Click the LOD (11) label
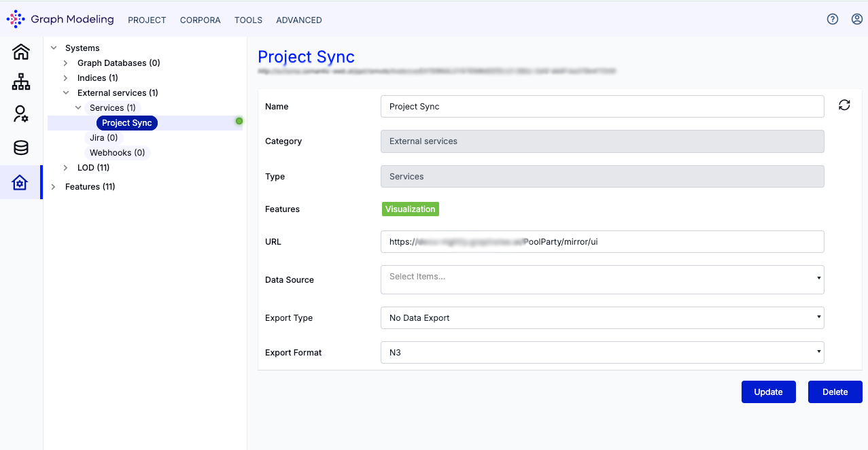This screenshot has width=868, height=450. (x=93, y=167)
